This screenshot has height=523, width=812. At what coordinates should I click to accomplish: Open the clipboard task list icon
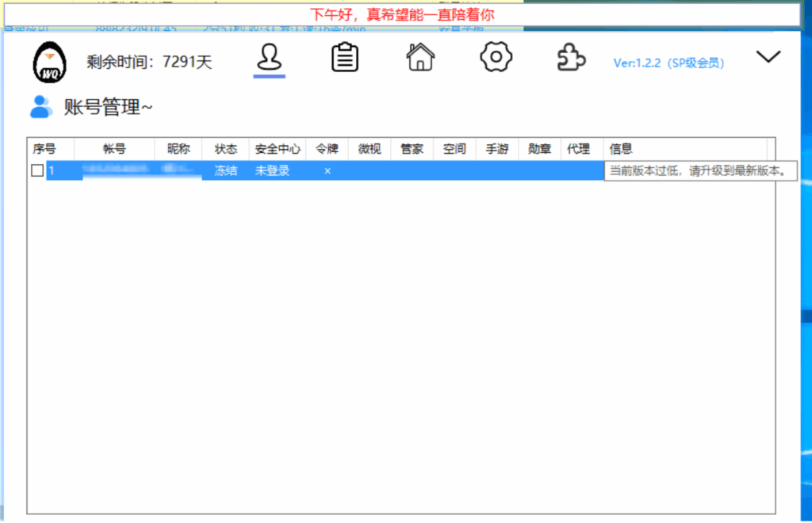coord(345,58)
